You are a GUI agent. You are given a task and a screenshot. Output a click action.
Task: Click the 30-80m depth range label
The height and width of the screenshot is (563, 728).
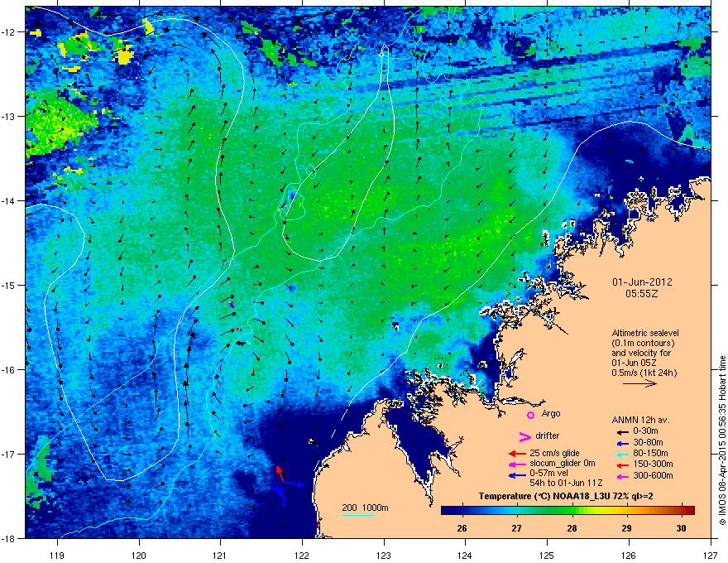pos(648,442)
